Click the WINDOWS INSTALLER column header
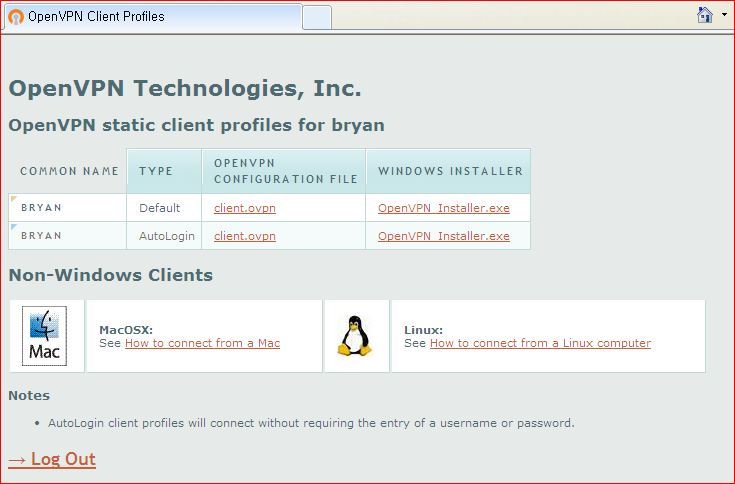 [x=450, y=171]
